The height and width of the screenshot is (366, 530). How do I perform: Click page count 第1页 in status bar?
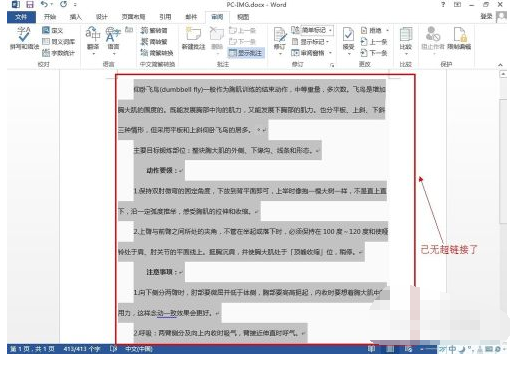coord(32,349)
